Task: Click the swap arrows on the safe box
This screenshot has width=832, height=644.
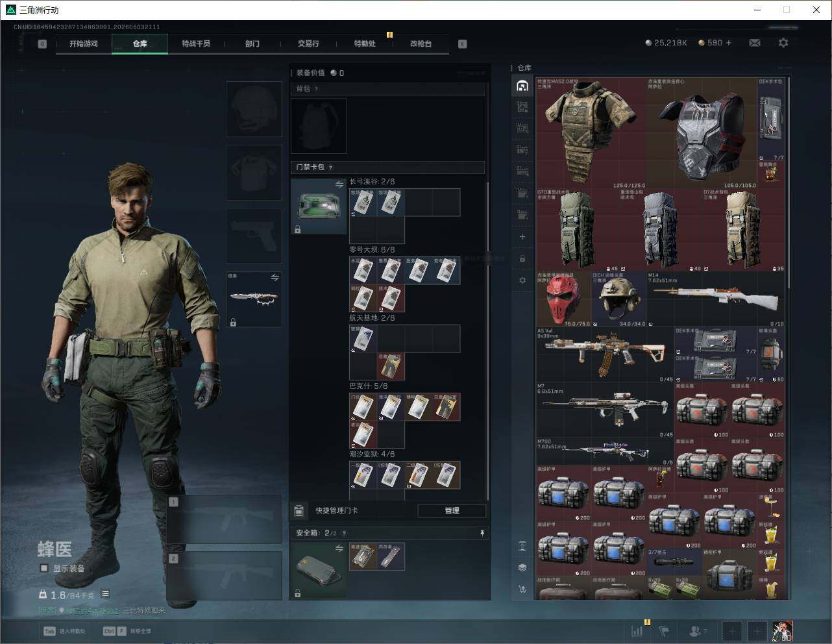Action: pyautogui.click(x=339, y=549)
